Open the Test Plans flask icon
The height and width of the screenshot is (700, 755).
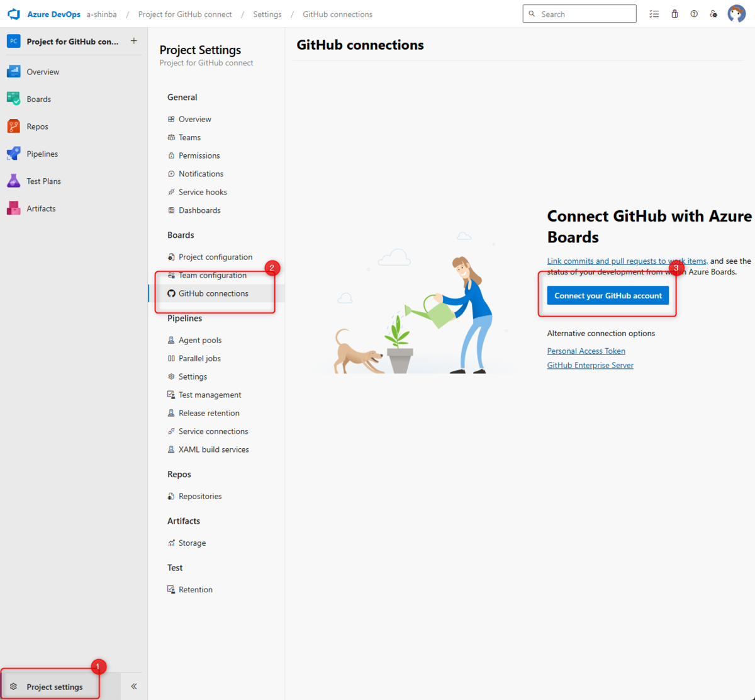click(14, 181)
